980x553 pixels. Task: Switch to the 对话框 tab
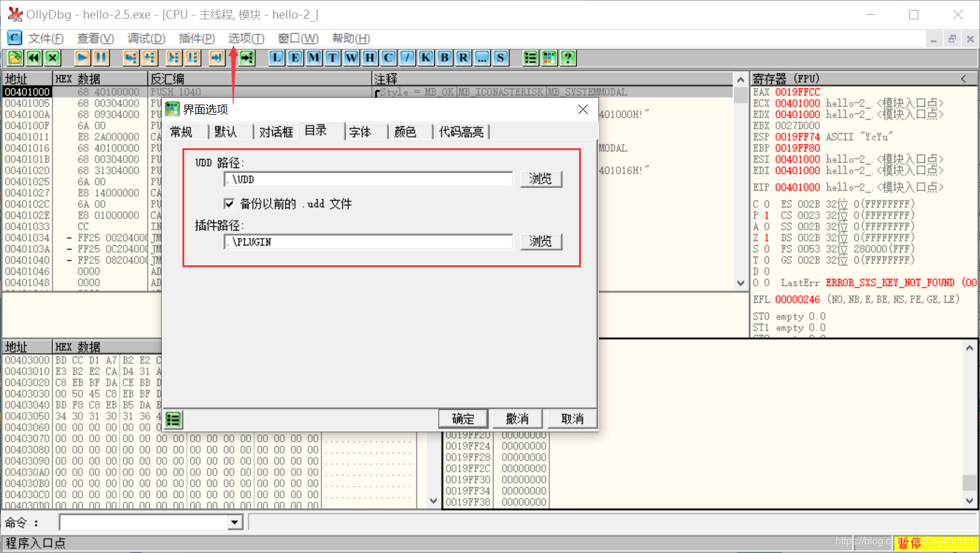[x=276, y=132]
